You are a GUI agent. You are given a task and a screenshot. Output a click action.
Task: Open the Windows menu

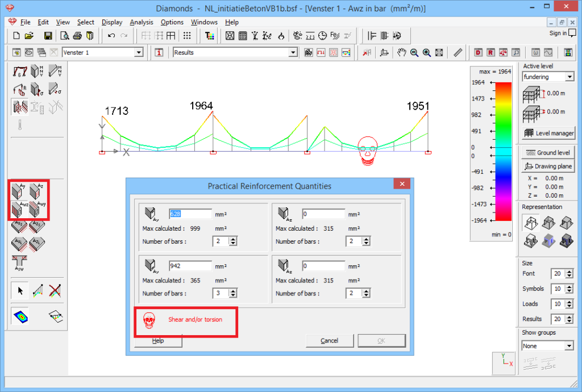pyautogui.click(x=204, y=22)
